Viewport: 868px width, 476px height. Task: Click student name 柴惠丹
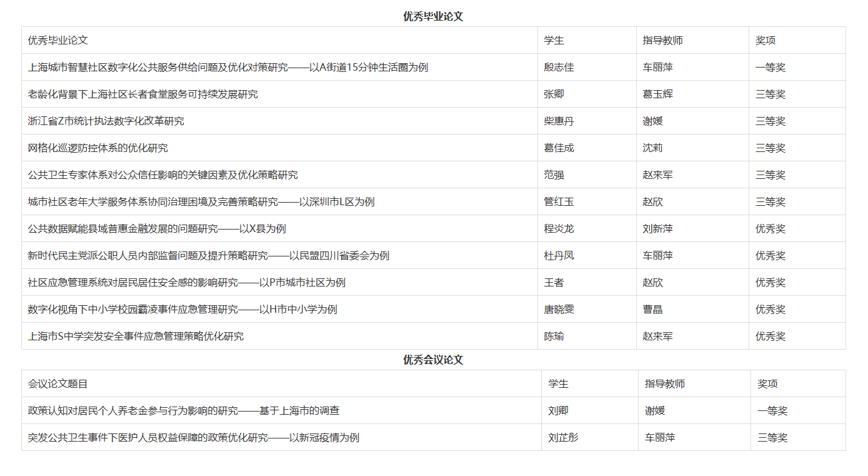(559, 121)
